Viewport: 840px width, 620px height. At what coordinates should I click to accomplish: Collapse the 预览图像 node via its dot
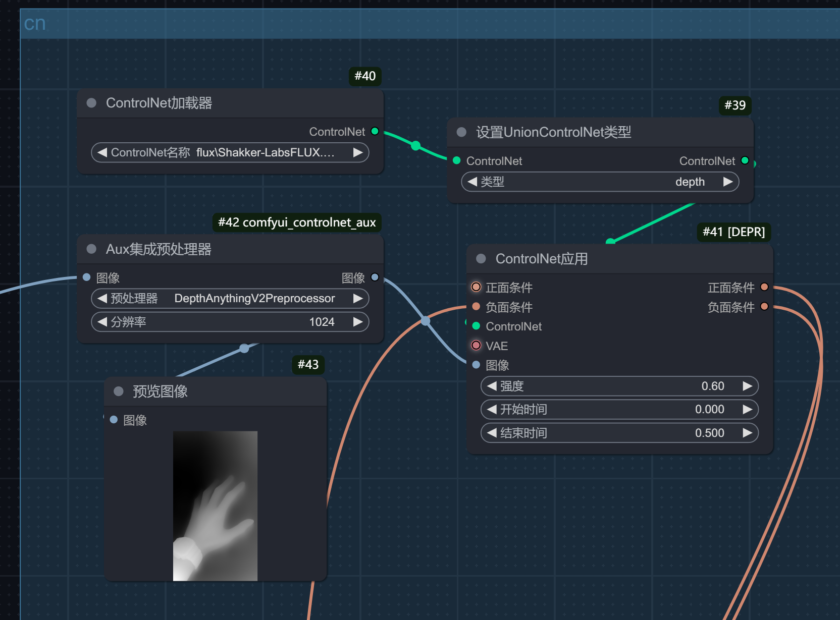coord(119,391)
